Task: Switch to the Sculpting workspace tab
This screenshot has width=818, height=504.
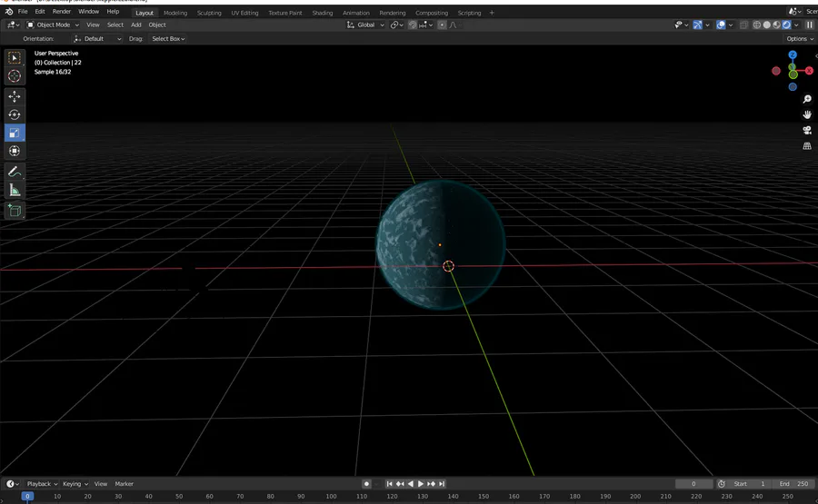Action: pyautogui.click(x=209, y=13)
